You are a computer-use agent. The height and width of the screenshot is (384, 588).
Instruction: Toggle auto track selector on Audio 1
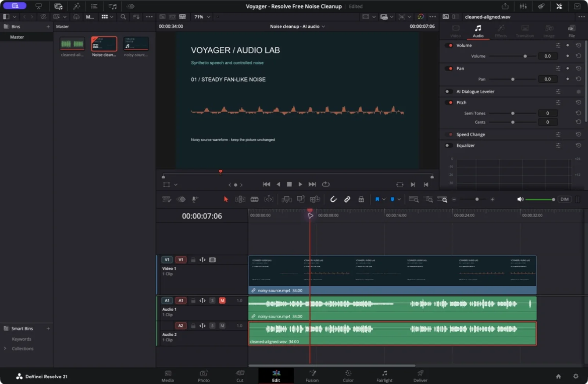202,301
